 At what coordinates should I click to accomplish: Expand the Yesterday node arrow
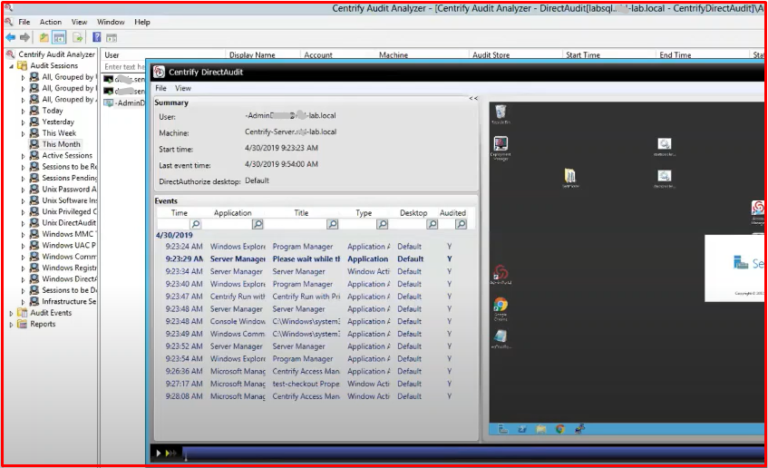point(23,122)
